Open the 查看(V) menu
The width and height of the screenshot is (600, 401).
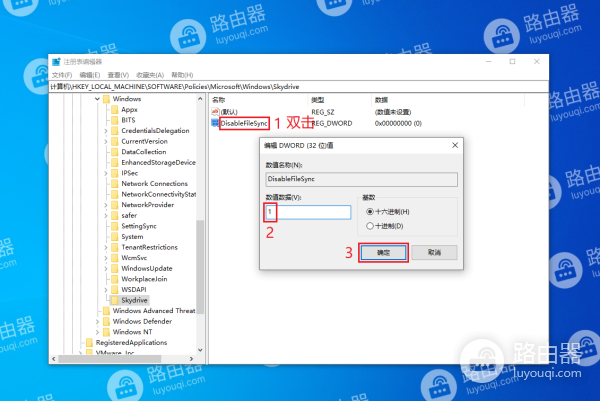[x=118, y=75]
